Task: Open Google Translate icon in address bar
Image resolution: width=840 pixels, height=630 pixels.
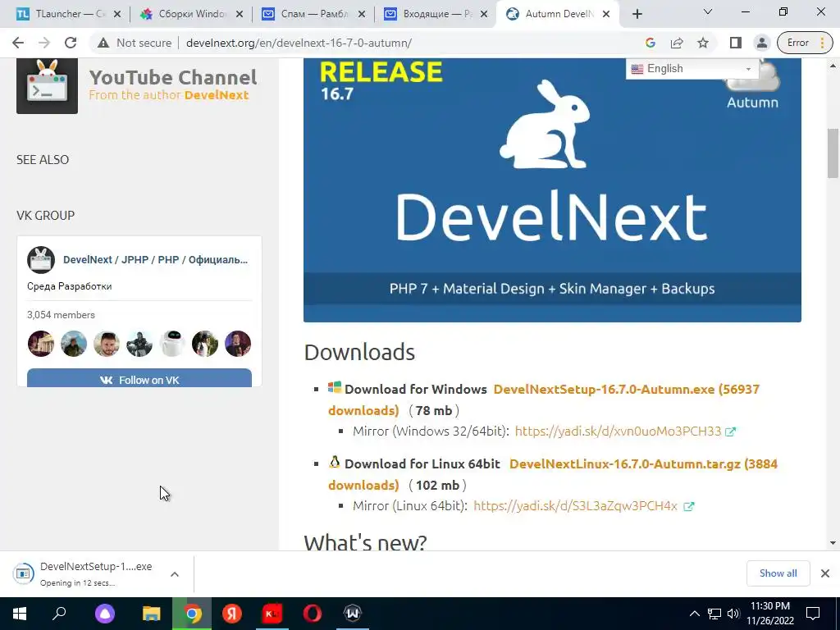Action: point(651,43)
